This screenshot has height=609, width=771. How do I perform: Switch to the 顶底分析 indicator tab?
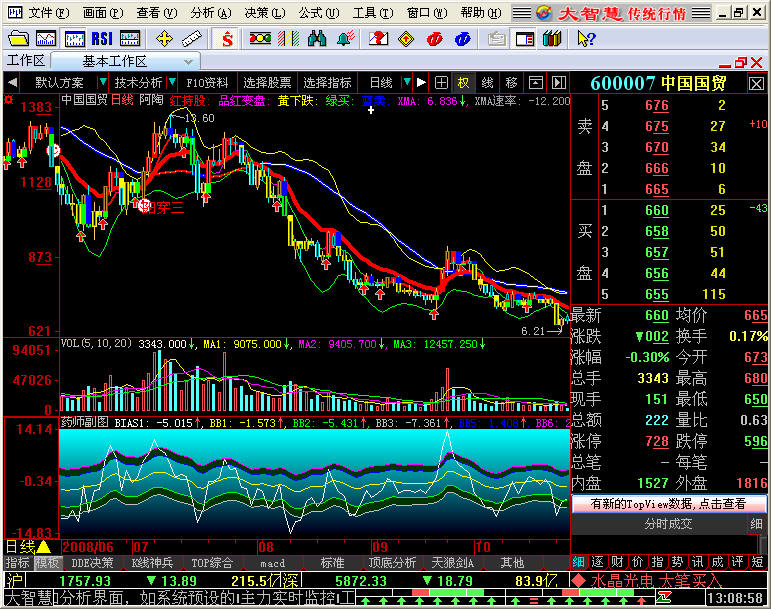click(392, 562)
